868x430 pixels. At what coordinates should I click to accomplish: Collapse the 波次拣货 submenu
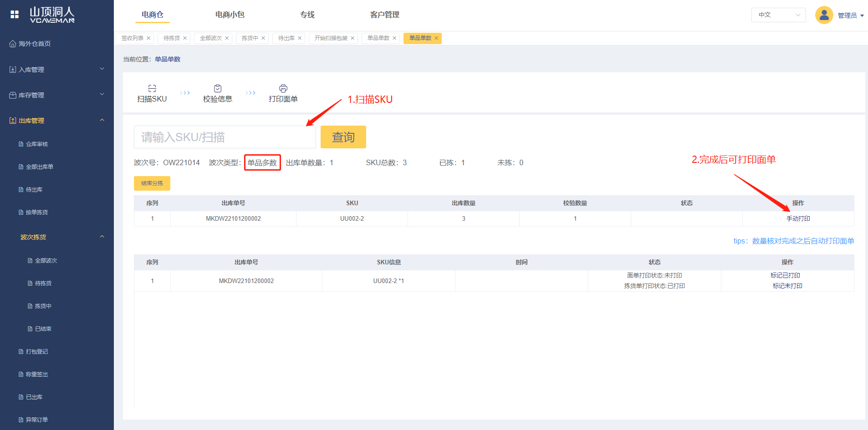click(x=102, y=237)
